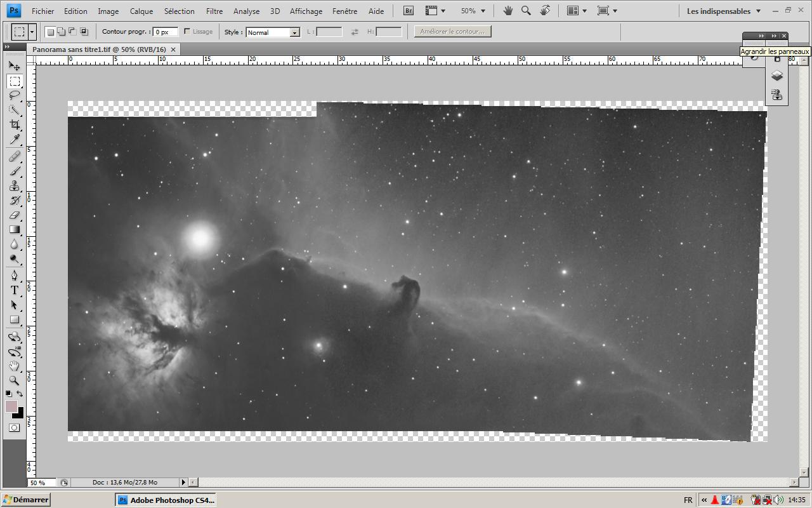Select the Dodge tool
The height and width of the screenshot is (508, 812).
[14, 259]
